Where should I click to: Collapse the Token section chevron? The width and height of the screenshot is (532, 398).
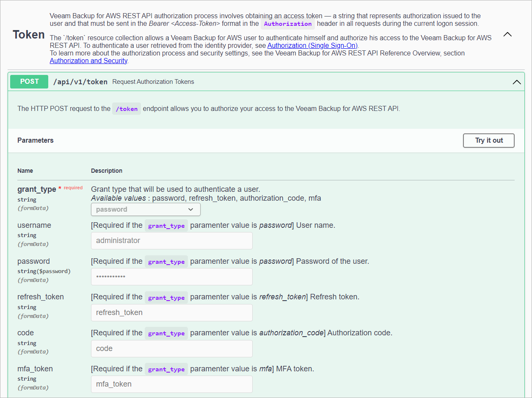tap(507, 34)
